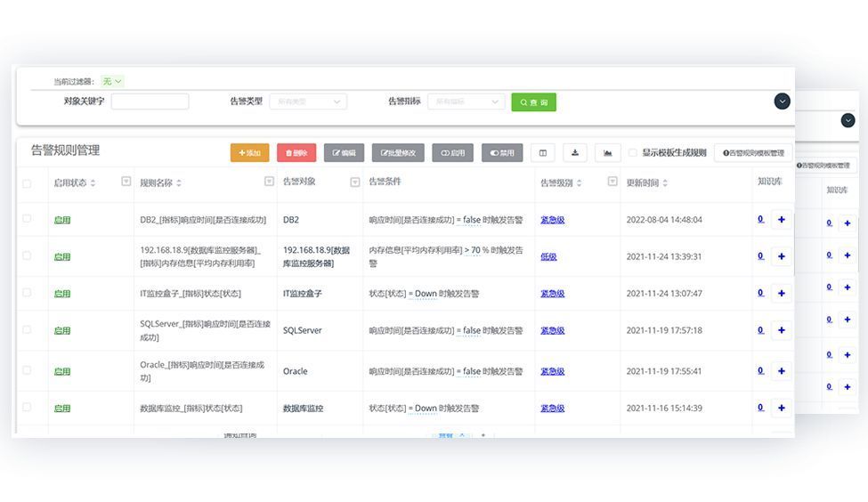Open filter icon for 启用状态 column

(x=126, y=182)
